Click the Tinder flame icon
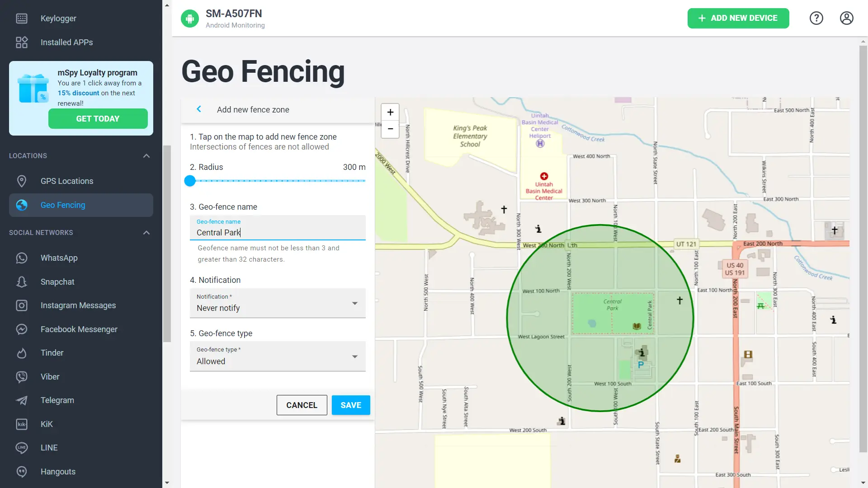868x488 pixels. pyautogui.click(x=22, y=353)
